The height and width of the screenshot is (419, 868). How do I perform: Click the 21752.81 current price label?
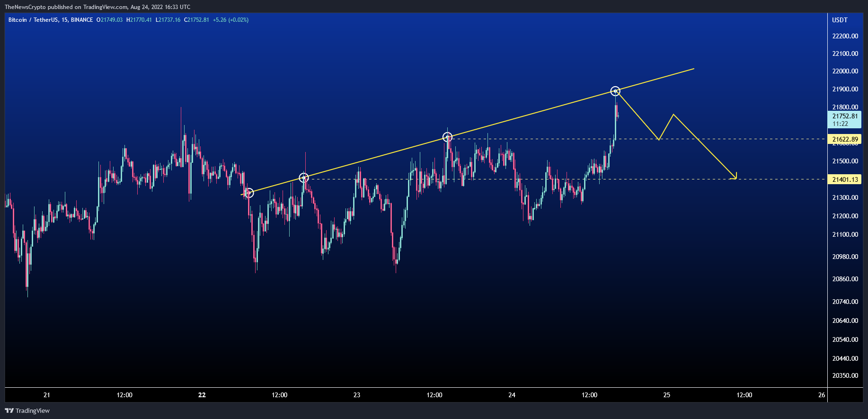845,116
